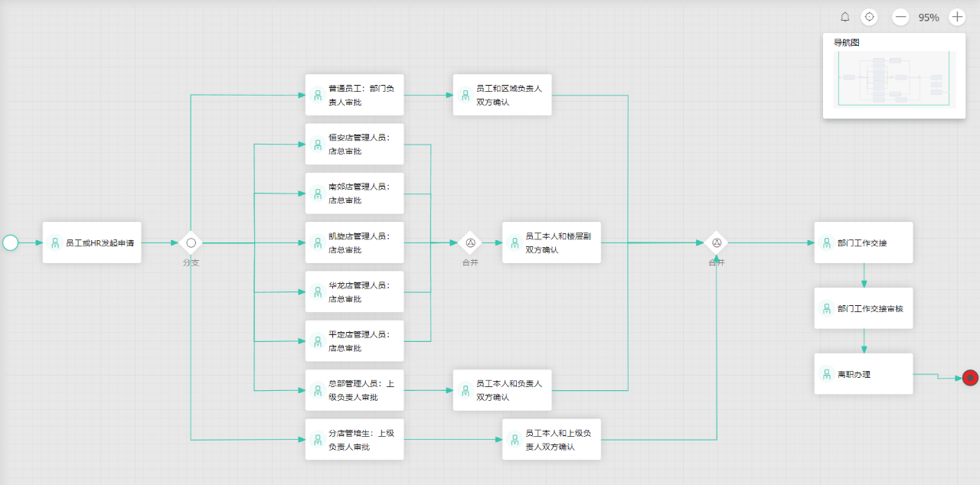Zoom in with the plus button
Screen dimensions: 980x485
coord(957,17)
